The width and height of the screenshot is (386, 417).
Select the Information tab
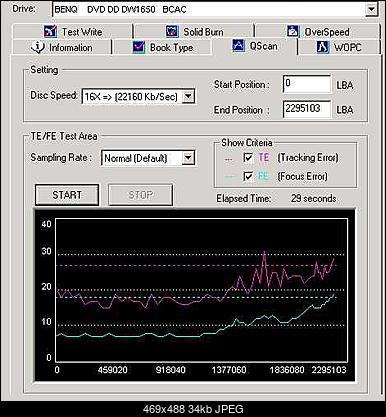(x=62, y=47)
